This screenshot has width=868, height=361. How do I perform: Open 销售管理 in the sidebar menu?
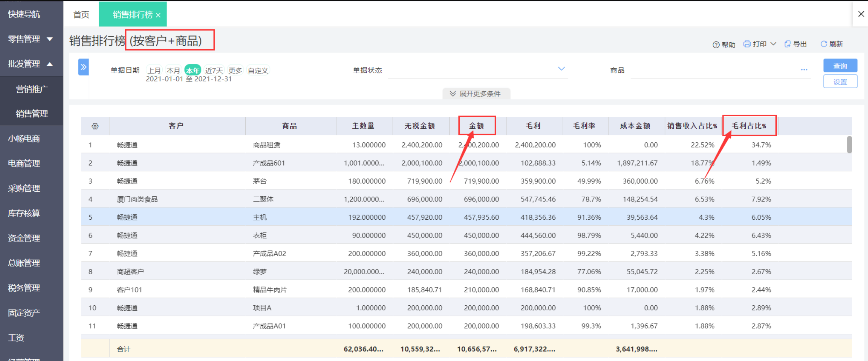[32, 113]
